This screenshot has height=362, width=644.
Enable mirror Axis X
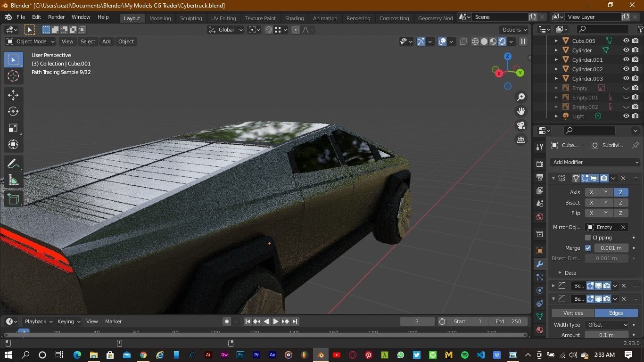pos(592,192)
